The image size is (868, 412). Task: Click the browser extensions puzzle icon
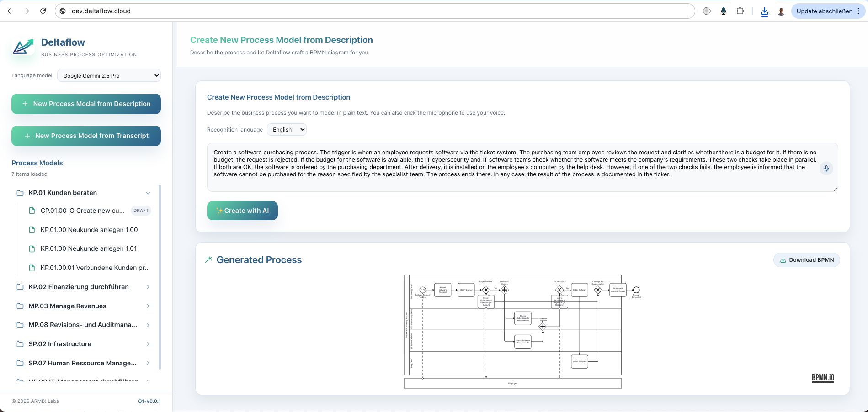point(740,11)
